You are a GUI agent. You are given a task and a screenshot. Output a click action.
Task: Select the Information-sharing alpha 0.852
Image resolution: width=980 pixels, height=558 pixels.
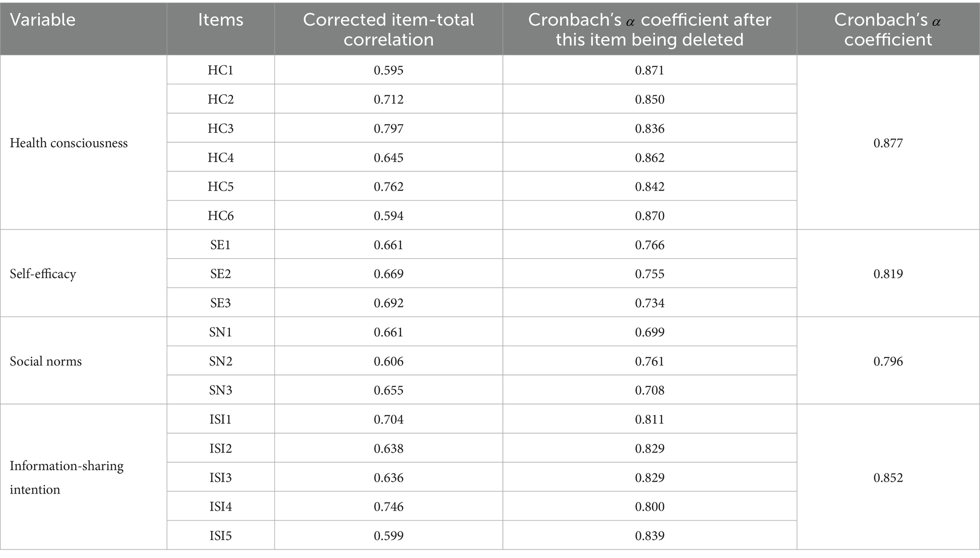[888, 477]
